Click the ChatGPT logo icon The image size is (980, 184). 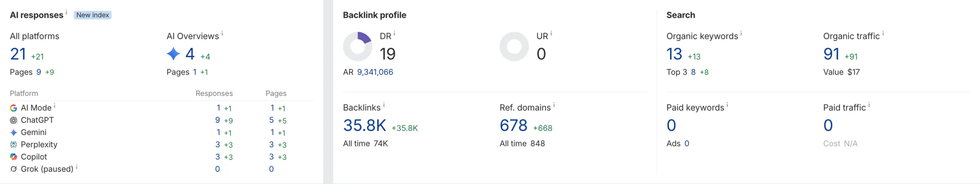pyautogui.click(x=13, y=120)
